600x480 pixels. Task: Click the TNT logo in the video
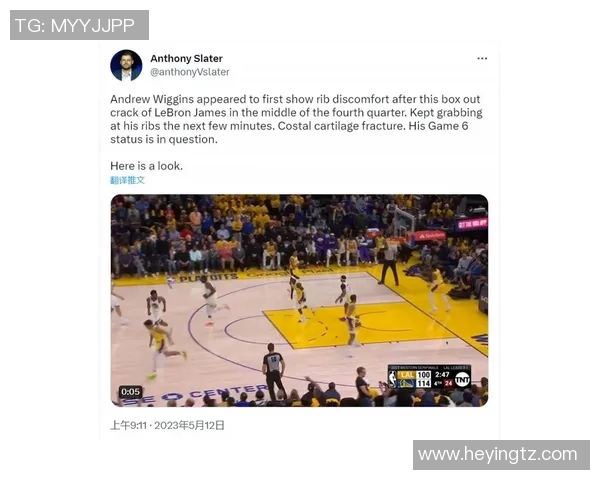pyautogui.click(x=463, y=379)
